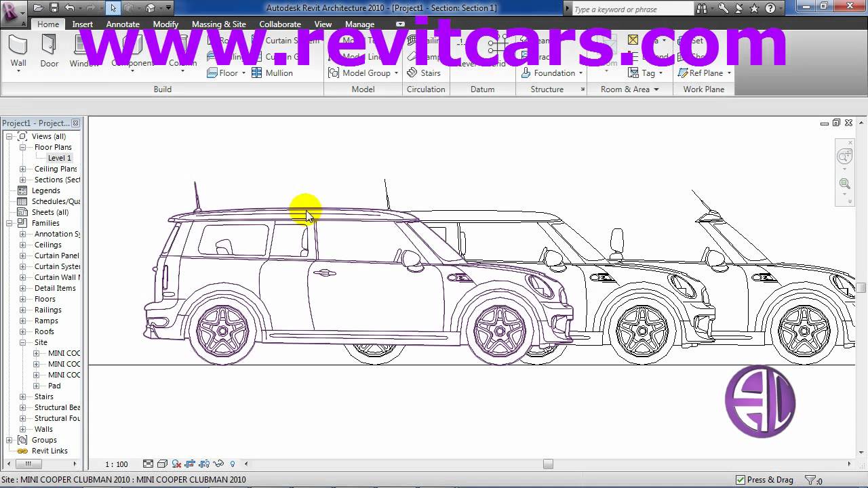Expand the Ceiling Plans node
Image resolution: width=868 pixels, height=488 pixels.
click(22, 169)
